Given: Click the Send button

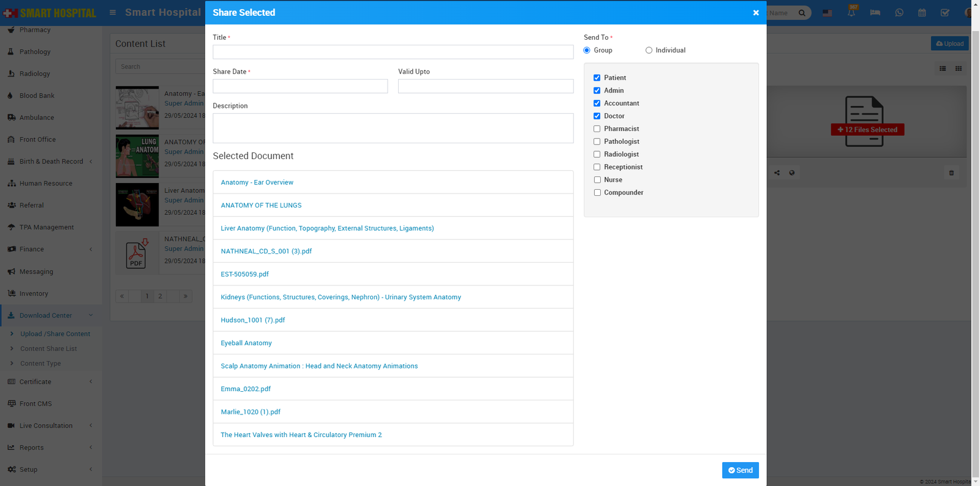Looking at the screenshot, I should click(x=740, y=470).
